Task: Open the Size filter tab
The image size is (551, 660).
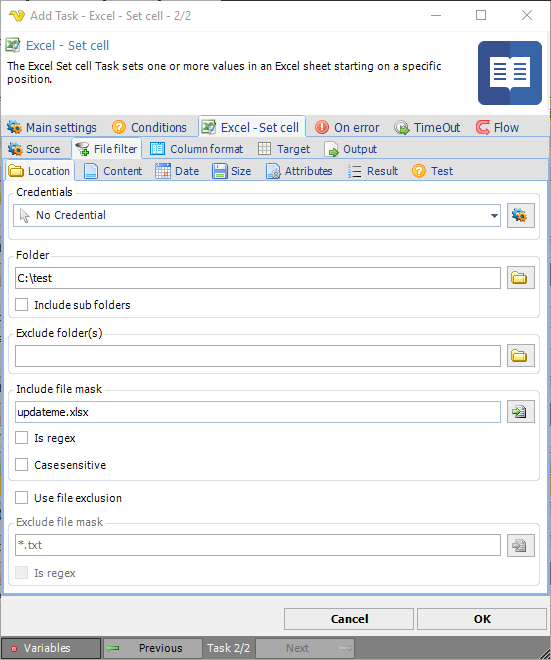Action: click(232, 171)
